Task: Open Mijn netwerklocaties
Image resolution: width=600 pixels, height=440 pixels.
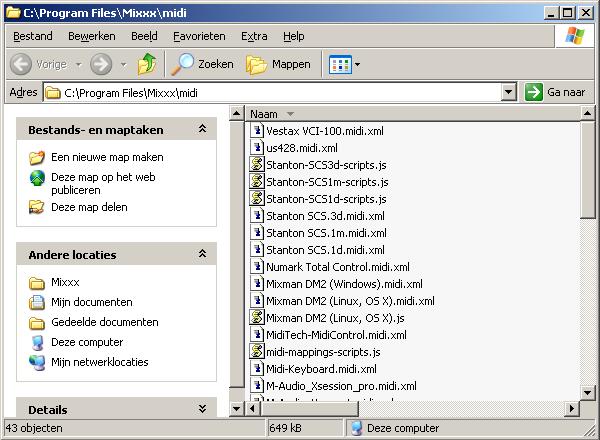Action: 100,362
